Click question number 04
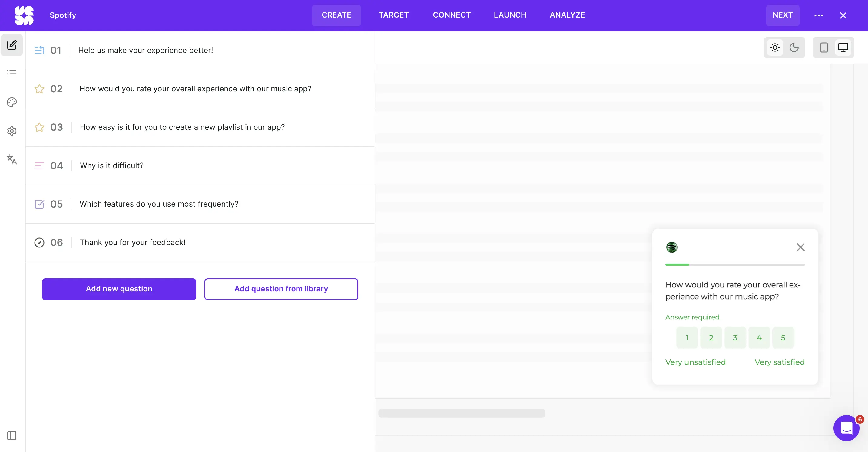The width and height of the screenshot is (868, 452). click(57, 165)
